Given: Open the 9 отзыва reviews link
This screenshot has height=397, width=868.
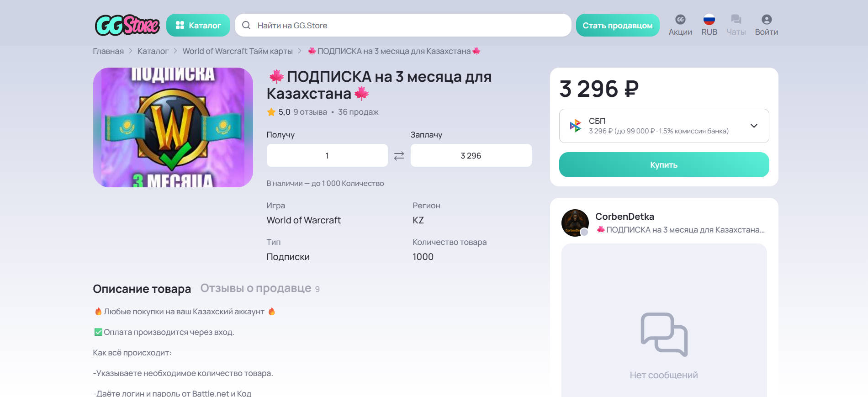Looking at the screenshot, I should (x=310, y=112).
